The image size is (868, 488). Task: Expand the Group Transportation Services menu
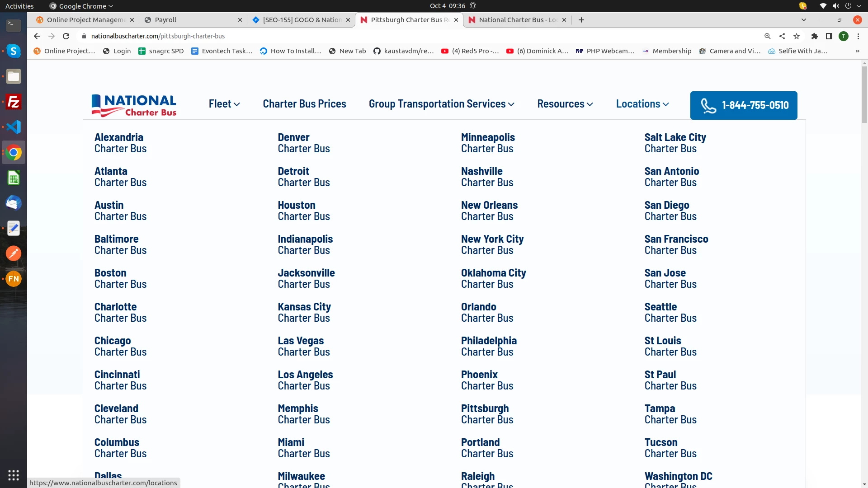(x=442, y=104)
